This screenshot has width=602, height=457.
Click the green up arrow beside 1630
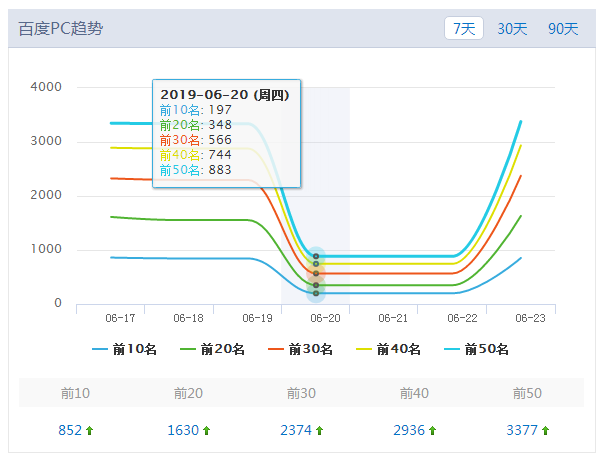click(207, 431)
